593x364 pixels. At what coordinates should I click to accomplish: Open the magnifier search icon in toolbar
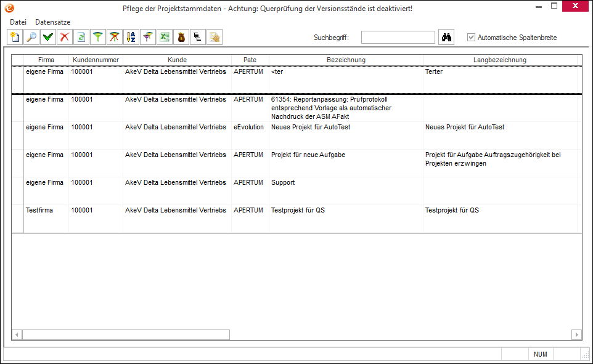(x=32, y=37)
